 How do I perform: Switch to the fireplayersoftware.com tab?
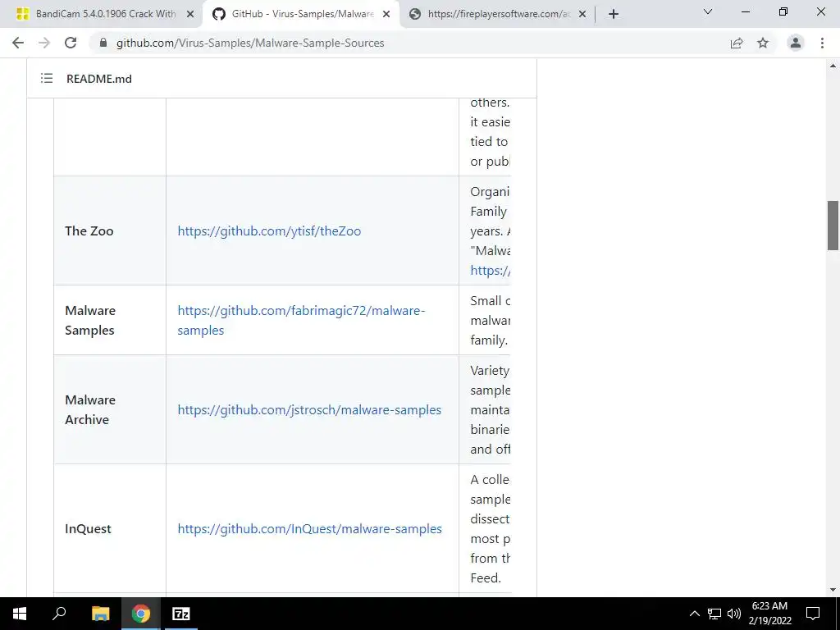[497, 14]
